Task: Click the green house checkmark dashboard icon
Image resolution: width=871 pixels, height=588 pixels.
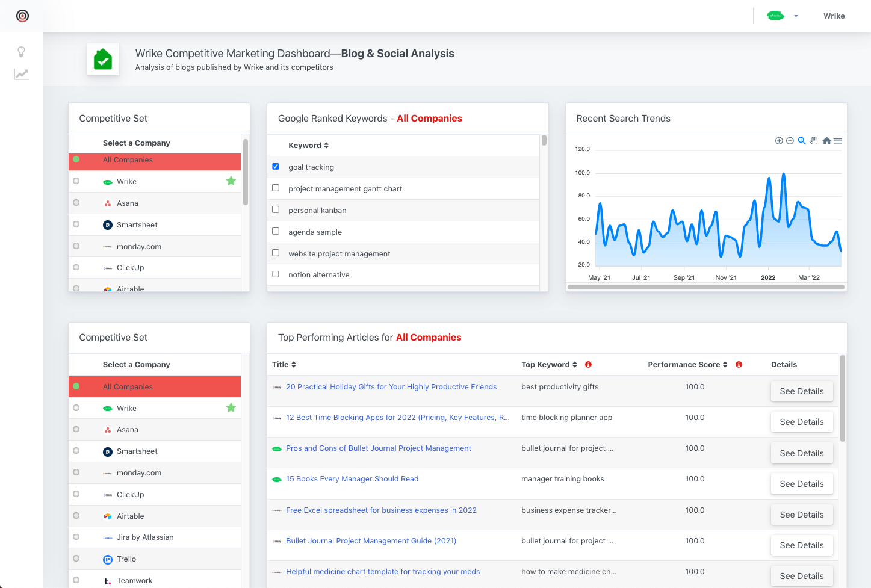Action: 103,59
